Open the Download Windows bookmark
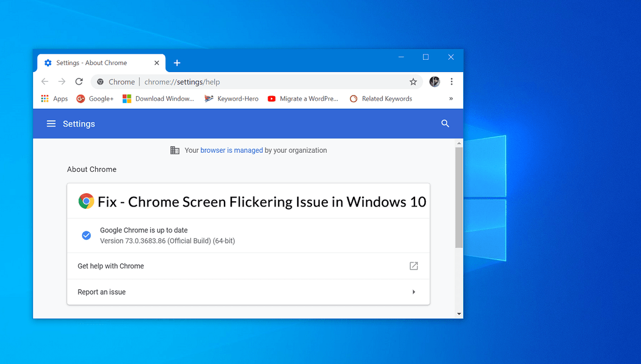This screenshot has width=641, height=364. 159,99
